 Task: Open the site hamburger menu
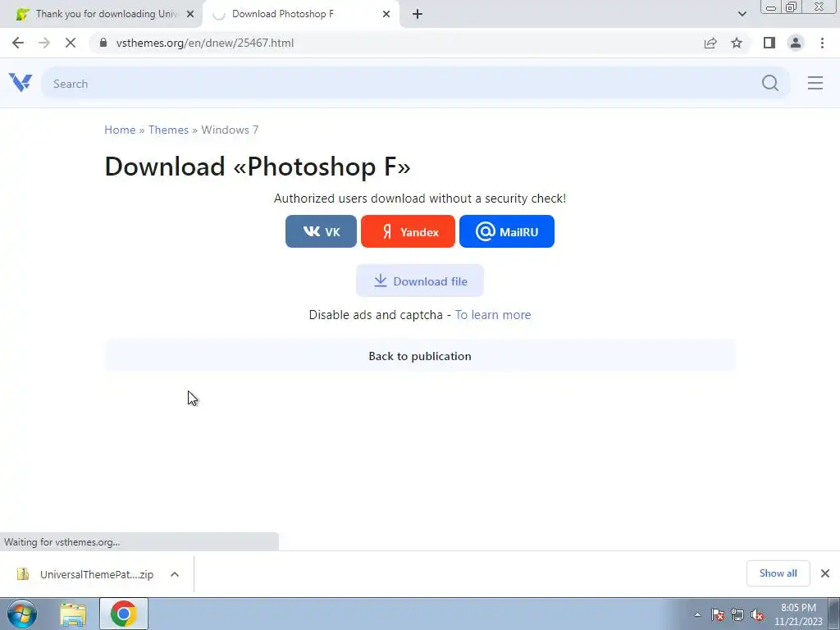[x=815, y=83]
